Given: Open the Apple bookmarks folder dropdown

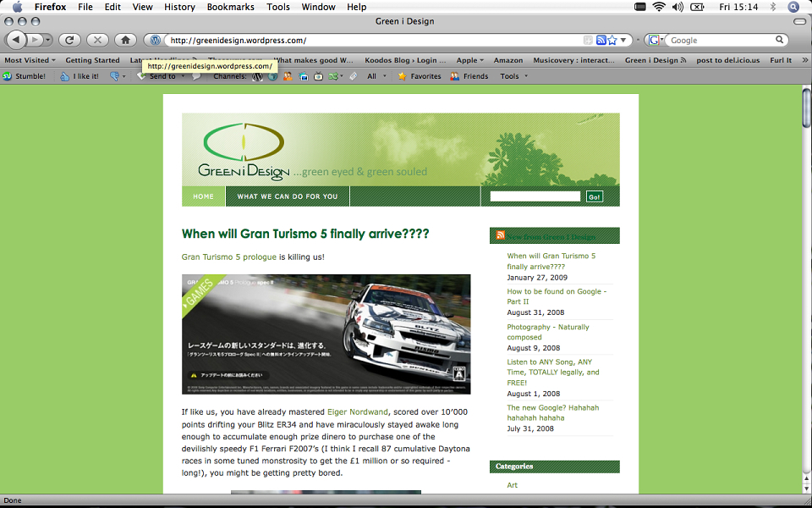Looking at the screenshot, I should (x=469, y=60).
